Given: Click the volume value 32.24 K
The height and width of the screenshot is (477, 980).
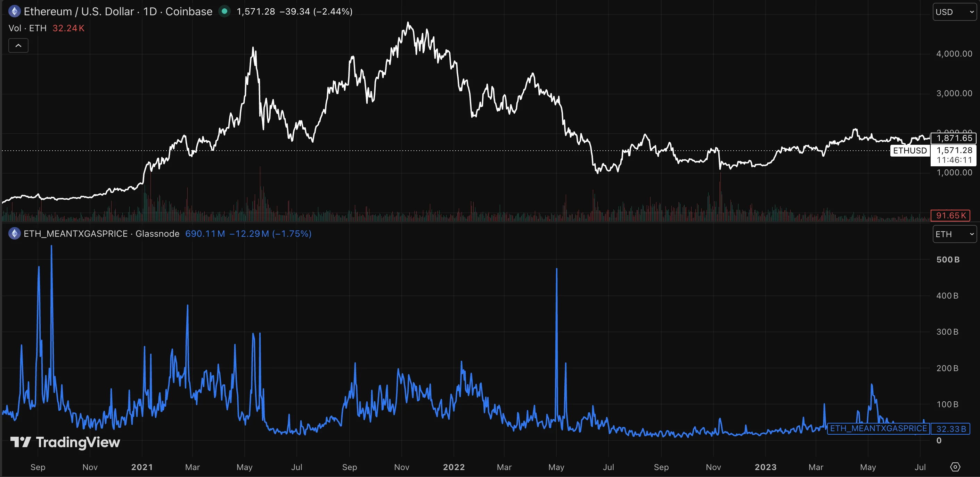Looking at the screenshot, I should pyautogui.click(x=68, y=28).
